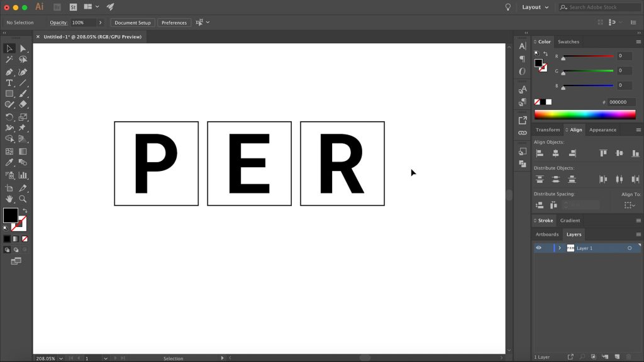The height and width of the screenshot is (362, 644).
Task: Switch to the Artboards tab
Action: 547,234
